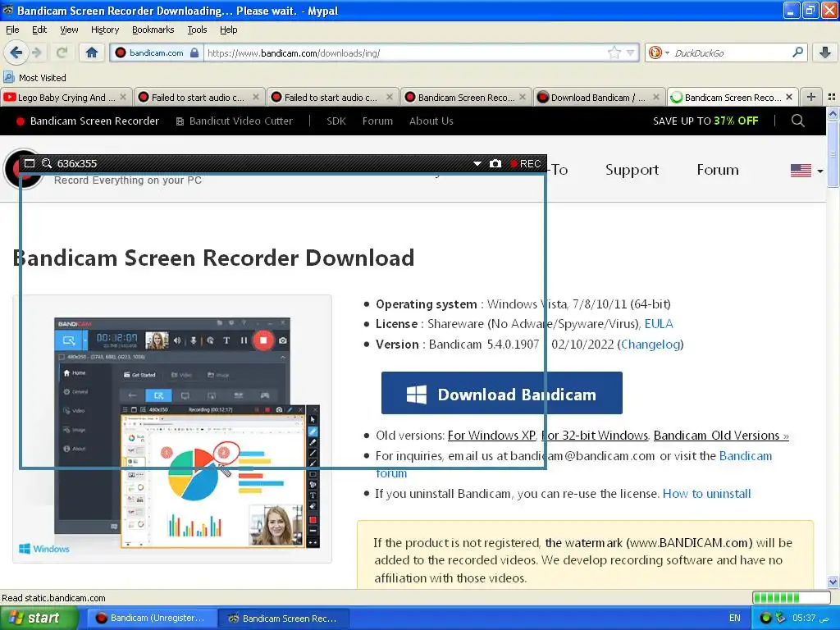Go forward with the Forward arrow
This screenshot has height=630, width=840.
pos(37,52)
